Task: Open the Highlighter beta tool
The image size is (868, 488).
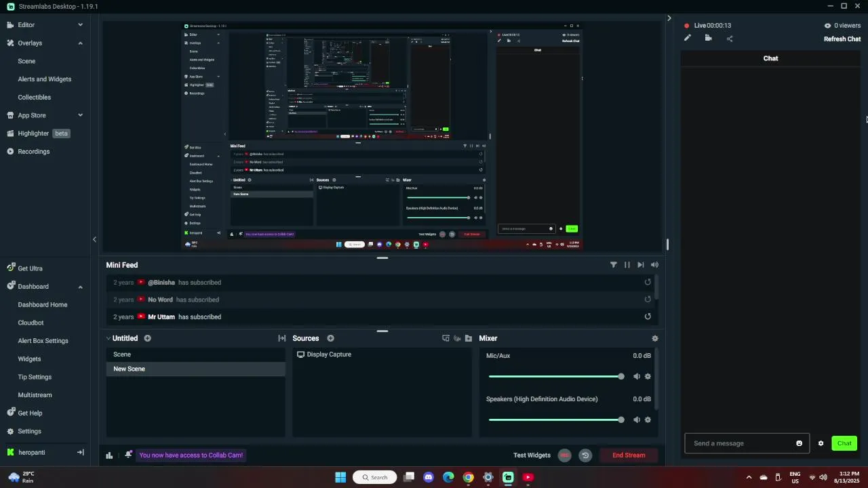Action: 39,134
